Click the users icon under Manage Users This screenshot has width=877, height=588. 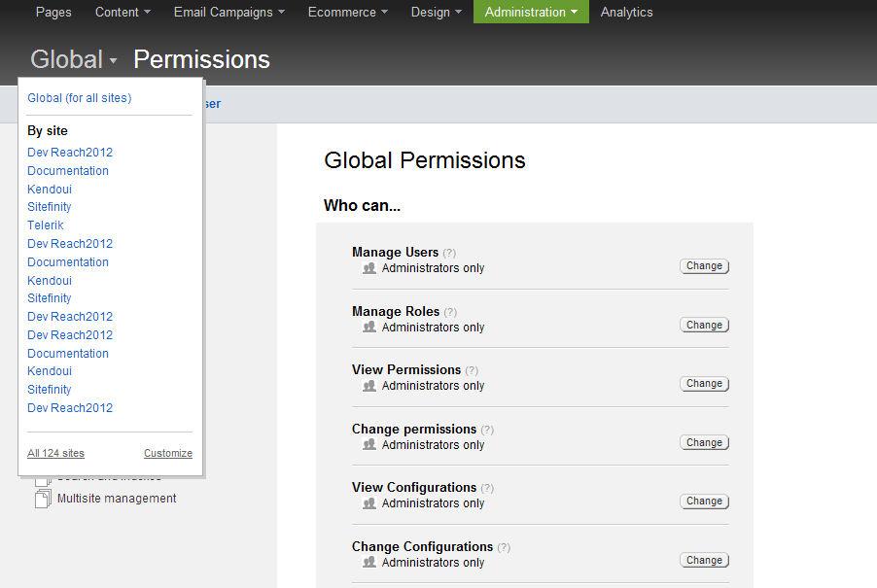pos(369,268)
